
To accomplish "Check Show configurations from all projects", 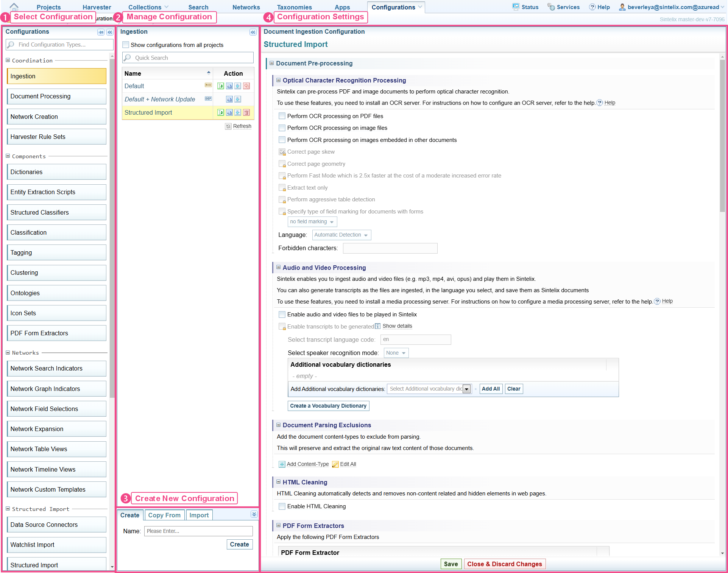I will 126,45.
